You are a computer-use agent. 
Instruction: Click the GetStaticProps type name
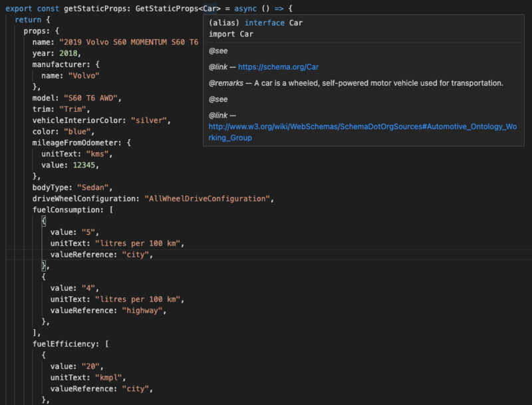click(167, 9)
